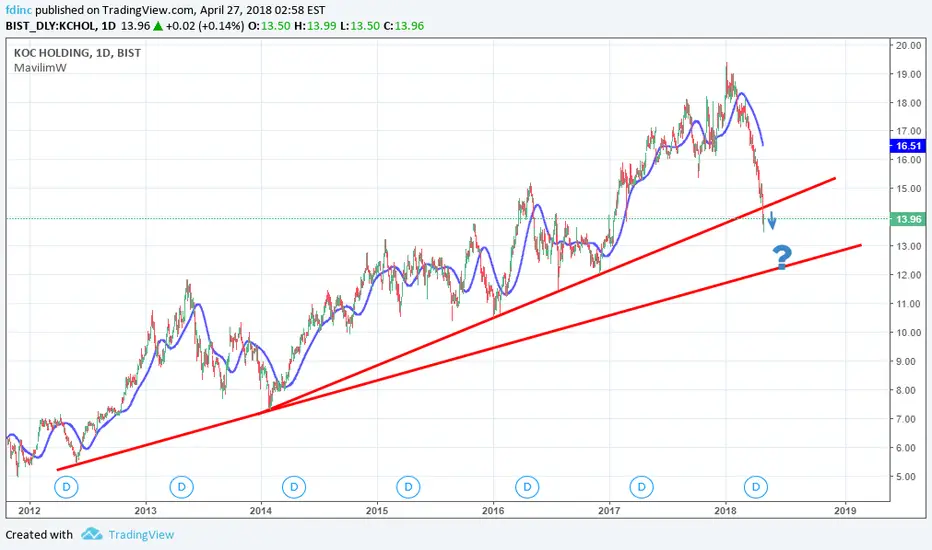Click the KOC HOLDING, 1D, BIST title

pyautogui.click(x=77, y=53)
